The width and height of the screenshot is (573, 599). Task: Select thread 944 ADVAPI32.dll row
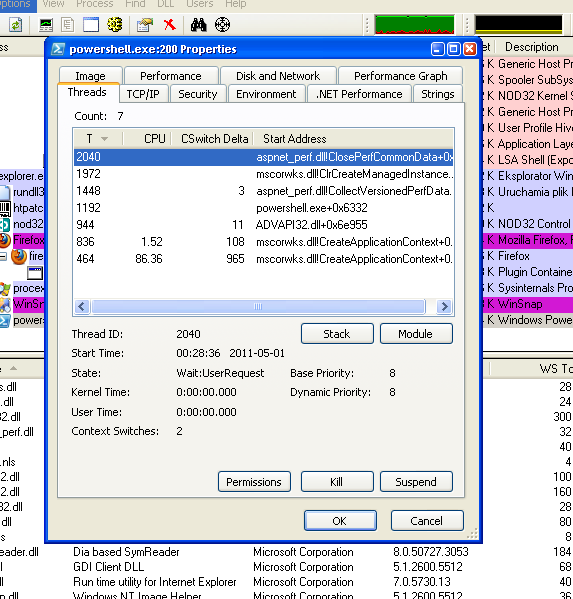pos(264,225)
